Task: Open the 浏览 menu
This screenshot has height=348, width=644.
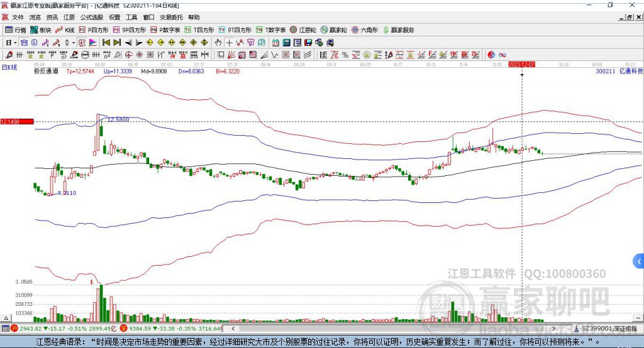Action: (x=35, y=17)
